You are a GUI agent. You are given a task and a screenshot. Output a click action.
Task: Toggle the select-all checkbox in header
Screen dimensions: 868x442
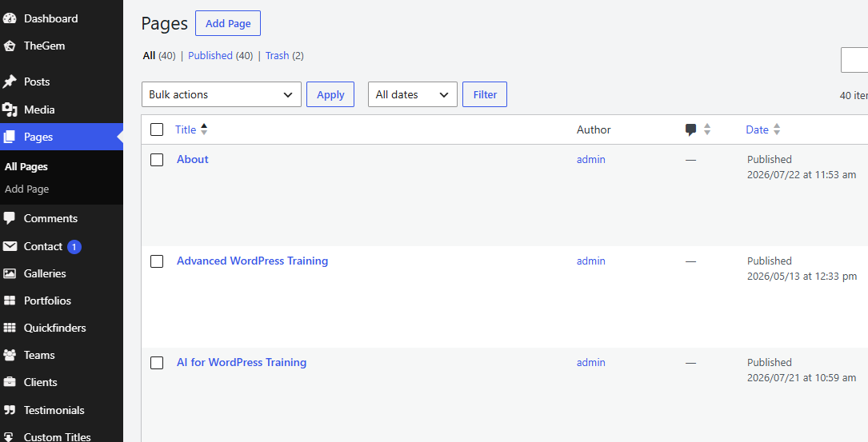pyautogui.click(x=157, y=129)
